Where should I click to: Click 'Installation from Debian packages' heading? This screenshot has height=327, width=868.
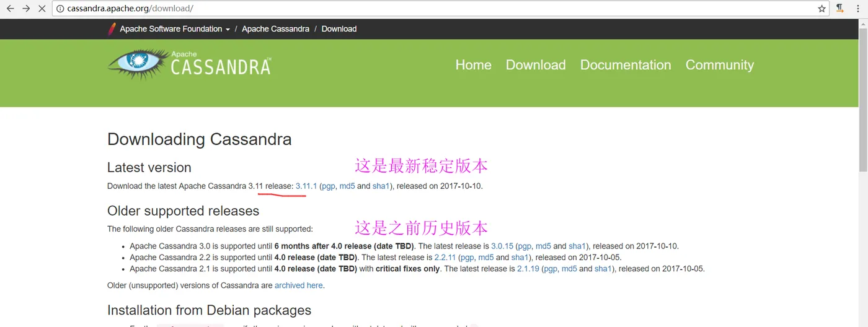click(210, 310)
